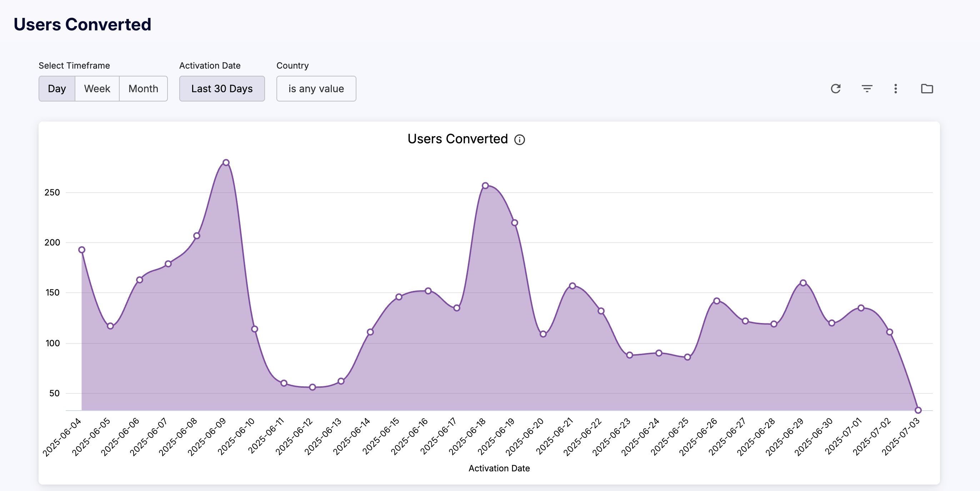The width and height of the screenshot is (980, 491).
Task: Switch timeframe to Week
Action: pos(97,89)
